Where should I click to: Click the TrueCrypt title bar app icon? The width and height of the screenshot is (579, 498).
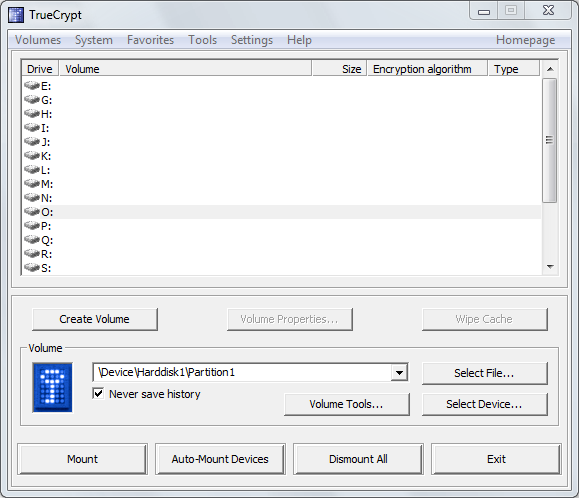tap(16, 15)
